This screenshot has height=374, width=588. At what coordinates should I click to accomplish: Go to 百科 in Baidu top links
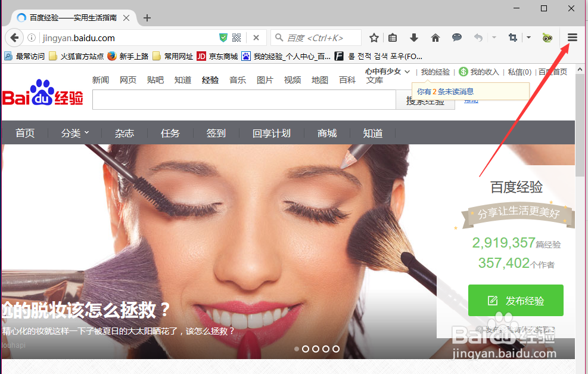(x=347, y=80)
